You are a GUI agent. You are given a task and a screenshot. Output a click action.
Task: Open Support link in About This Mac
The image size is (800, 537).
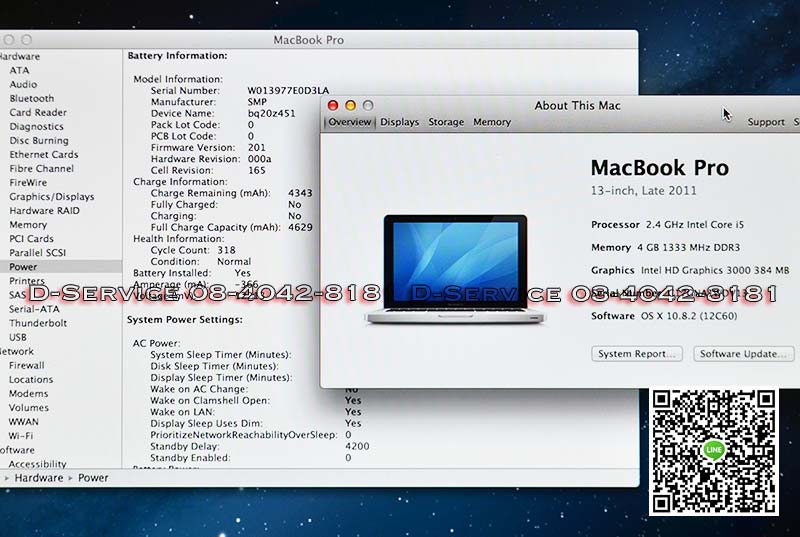[766, 122]
